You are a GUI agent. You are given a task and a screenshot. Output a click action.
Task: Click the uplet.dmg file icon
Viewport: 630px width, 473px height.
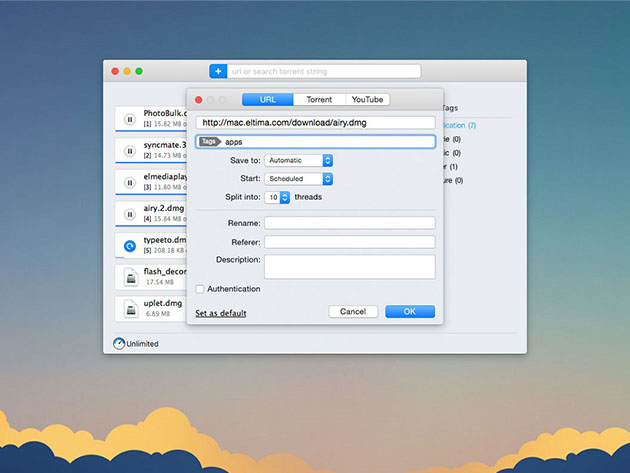click(130, 308)
